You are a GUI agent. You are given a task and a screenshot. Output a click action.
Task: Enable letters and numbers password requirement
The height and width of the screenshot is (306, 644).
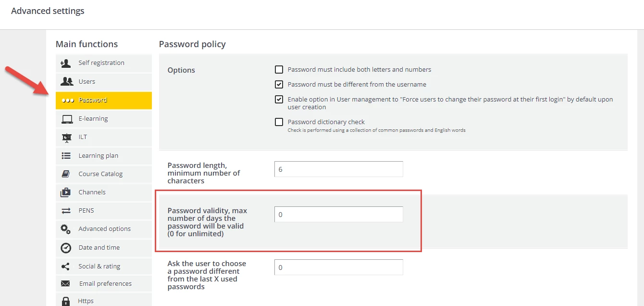pos(279,69)
